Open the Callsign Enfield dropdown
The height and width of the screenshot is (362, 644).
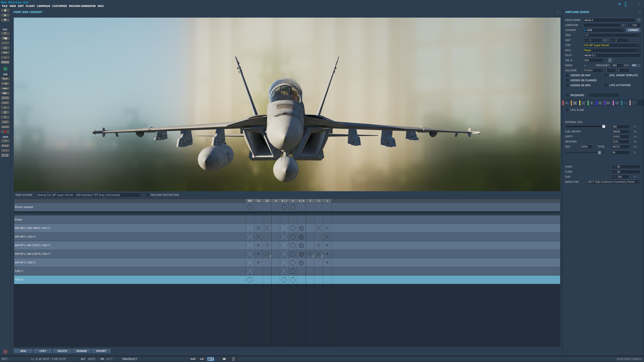pyautogui.click(x=593, y=70)
